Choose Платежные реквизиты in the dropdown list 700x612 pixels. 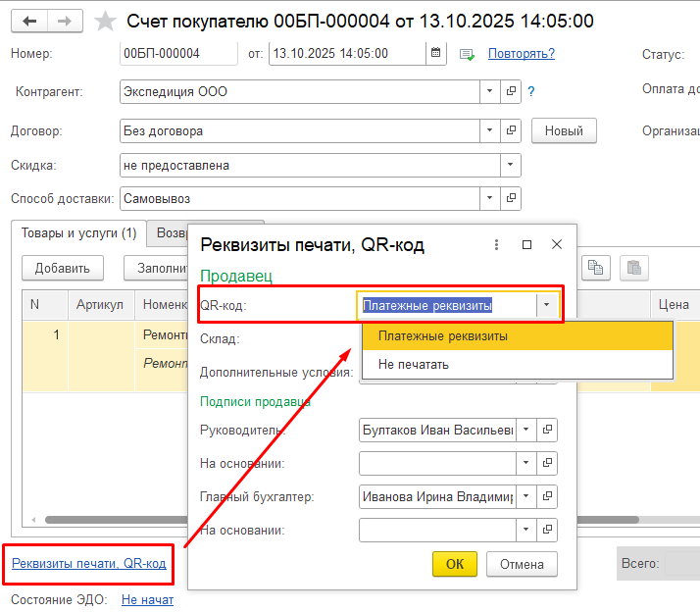(518, 336)
